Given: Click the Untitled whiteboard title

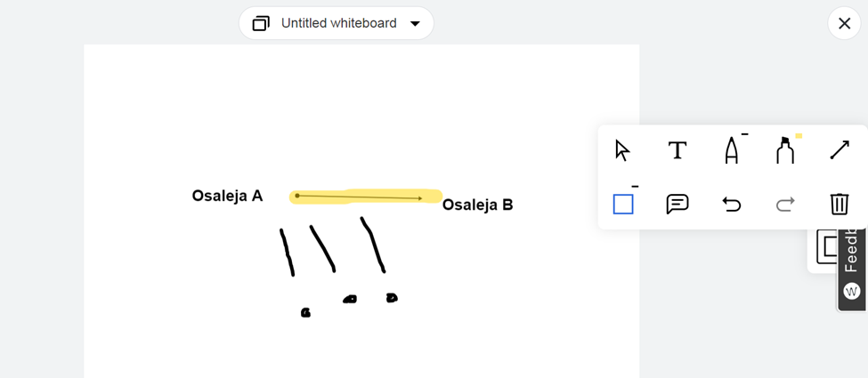Looking at the screenshot, I should (x=339, y=23).
